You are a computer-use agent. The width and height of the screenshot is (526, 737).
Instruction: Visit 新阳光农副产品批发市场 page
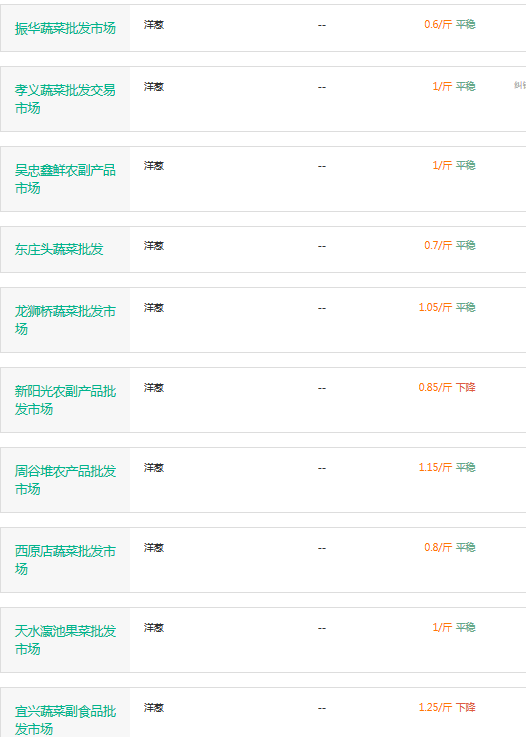tap(65, 400)
